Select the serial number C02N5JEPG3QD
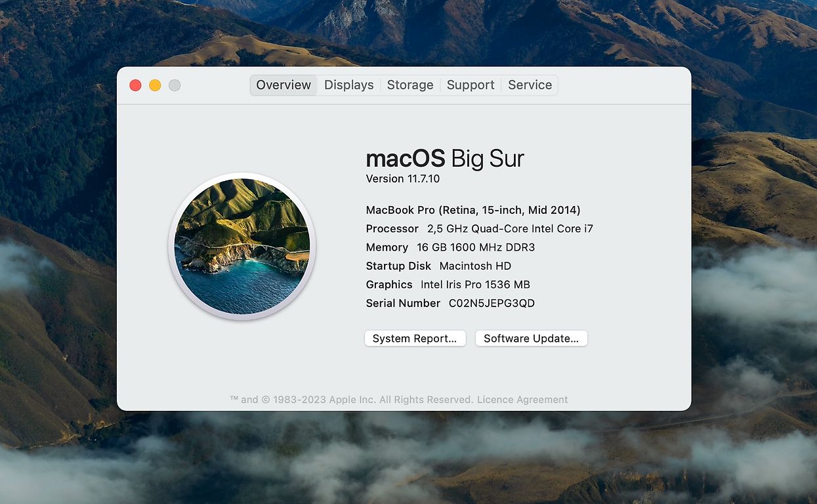This screenshot has width=817, height=504. point(492,303)
